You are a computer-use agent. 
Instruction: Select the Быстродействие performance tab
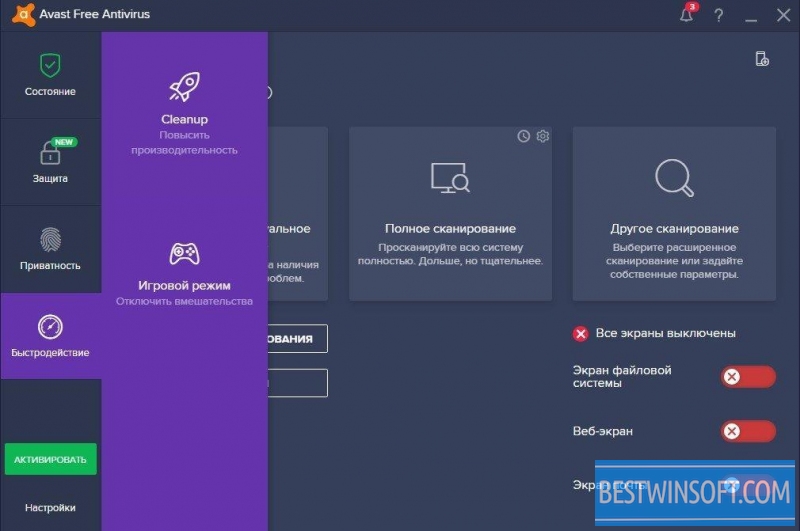click(51, 336)
